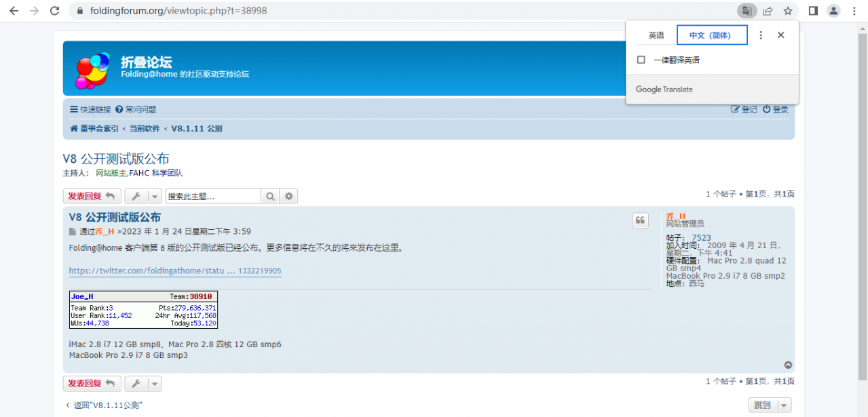Return via 返回"V8.1.11公测" link
This screenshot has height=417, width=868.
coord(104,405)
